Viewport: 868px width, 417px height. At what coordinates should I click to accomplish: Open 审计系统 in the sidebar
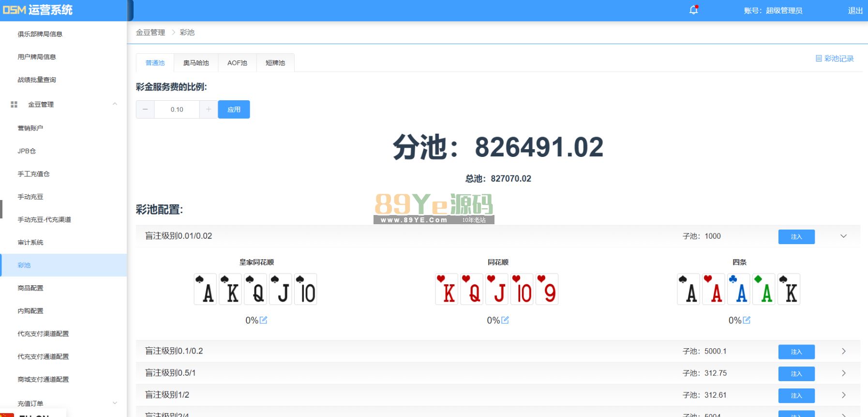tap(30, 243)
